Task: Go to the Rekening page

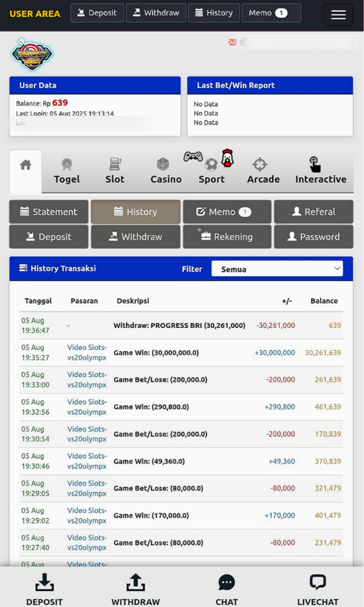Action: [226, 237]
